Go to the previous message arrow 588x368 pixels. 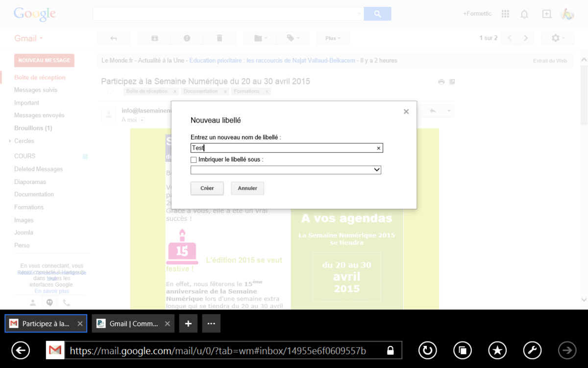pos(510,38)
